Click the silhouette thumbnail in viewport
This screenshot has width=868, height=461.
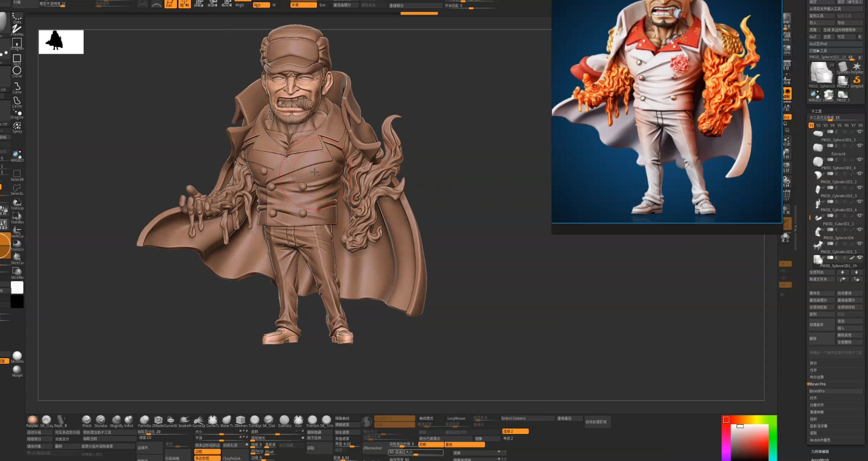tap(61, 42)
